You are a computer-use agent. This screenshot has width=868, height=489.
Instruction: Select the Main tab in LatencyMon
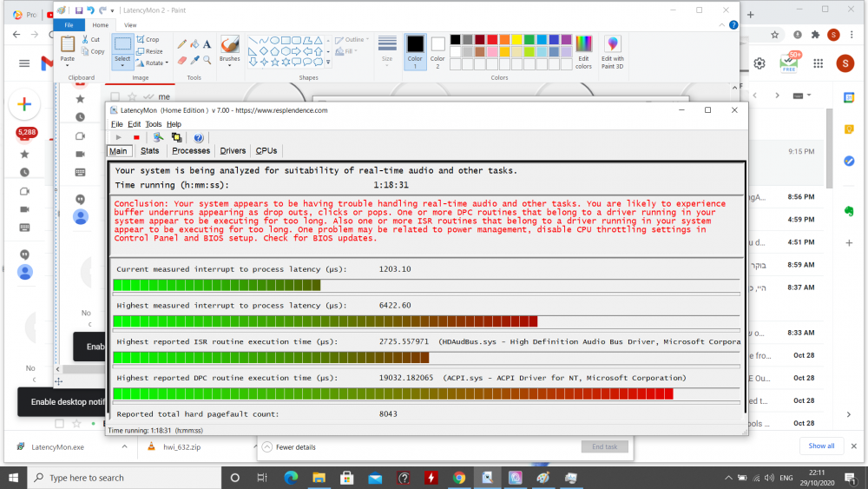click(118, 150)
